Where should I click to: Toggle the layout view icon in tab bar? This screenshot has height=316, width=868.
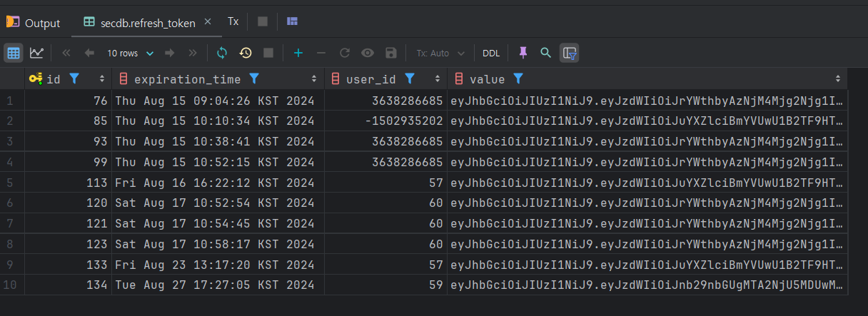coord(292,21)
